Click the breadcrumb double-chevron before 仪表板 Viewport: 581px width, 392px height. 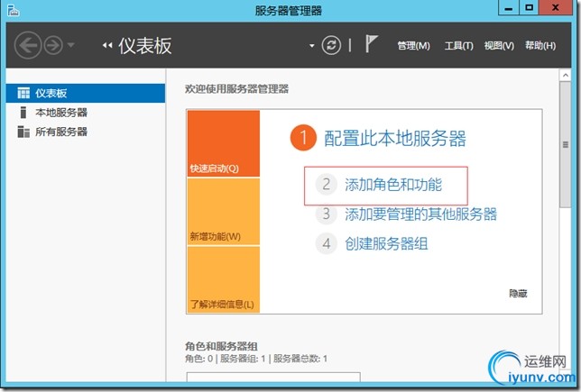[107, 45]
